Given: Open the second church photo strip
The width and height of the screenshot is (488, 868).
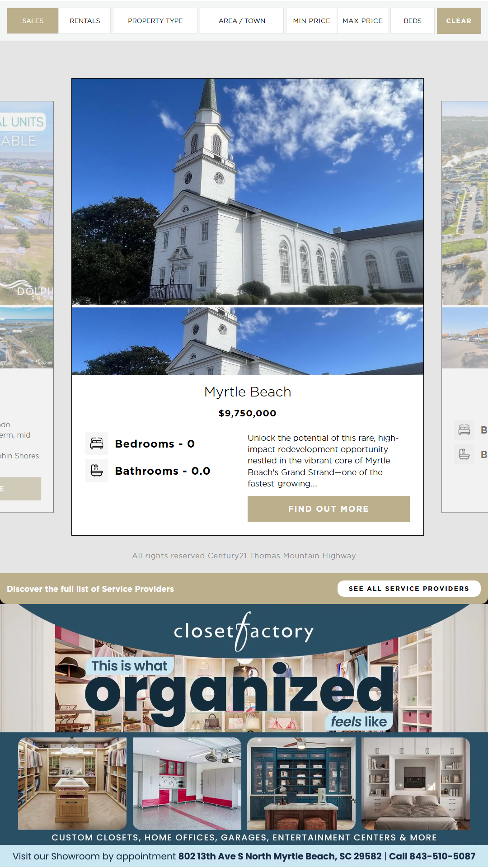Looking at the screenshot, I should coord(248,341).
